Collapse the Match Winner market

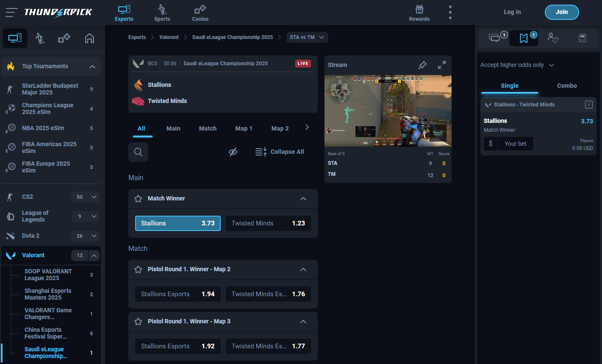pos(303,198)
